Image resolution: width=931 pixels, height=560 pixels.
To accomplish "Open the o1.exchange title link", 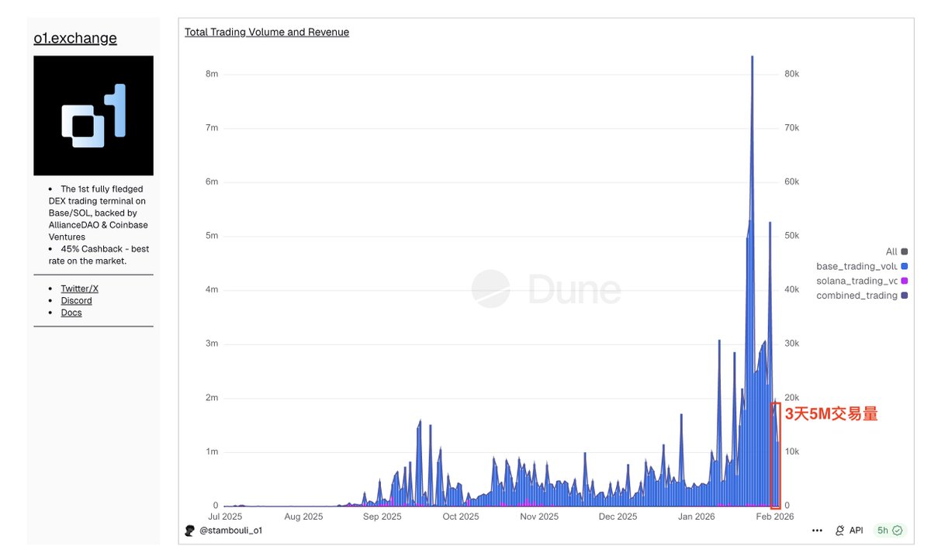I will 75,38.
